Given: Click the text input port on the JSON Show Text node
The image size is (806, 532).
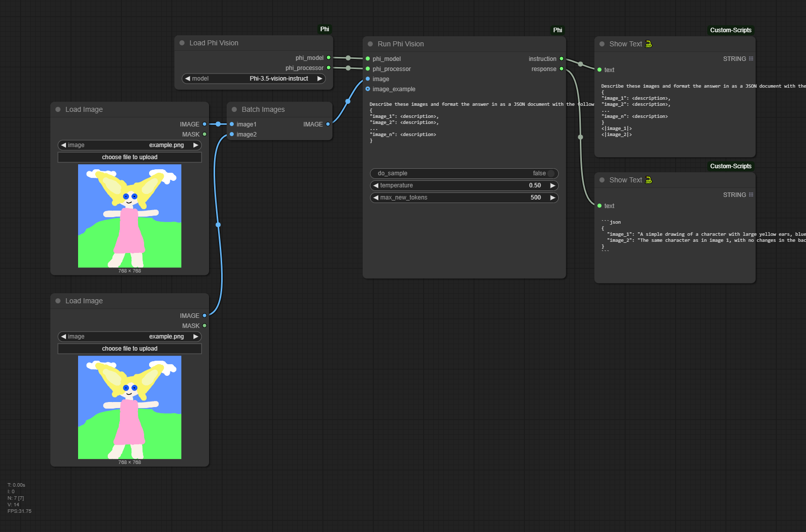Looking at the screenshot, I should (599, 206).
